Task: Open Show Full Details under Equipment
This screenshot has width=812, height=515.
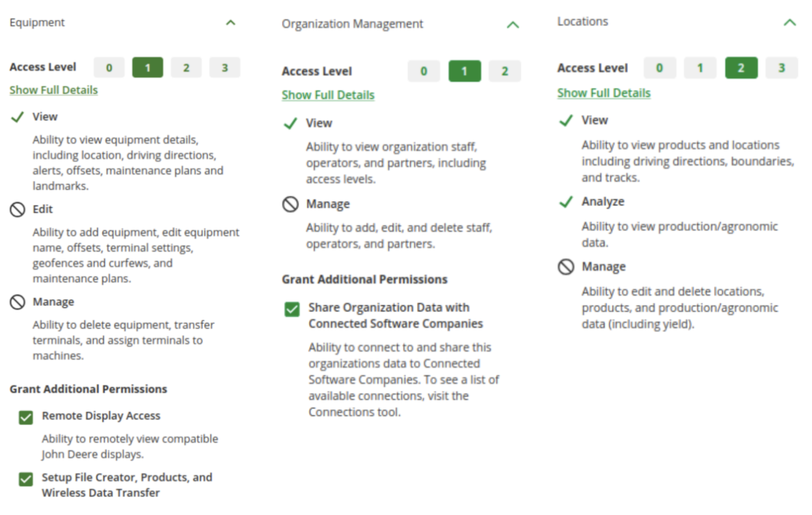Action: click(x=53, y=90)
